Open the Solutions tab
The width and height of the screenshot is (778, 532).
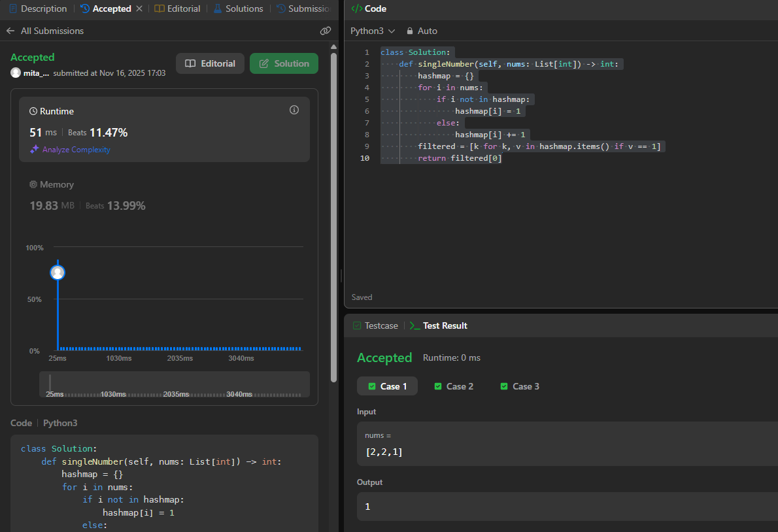tap(238, 8)
